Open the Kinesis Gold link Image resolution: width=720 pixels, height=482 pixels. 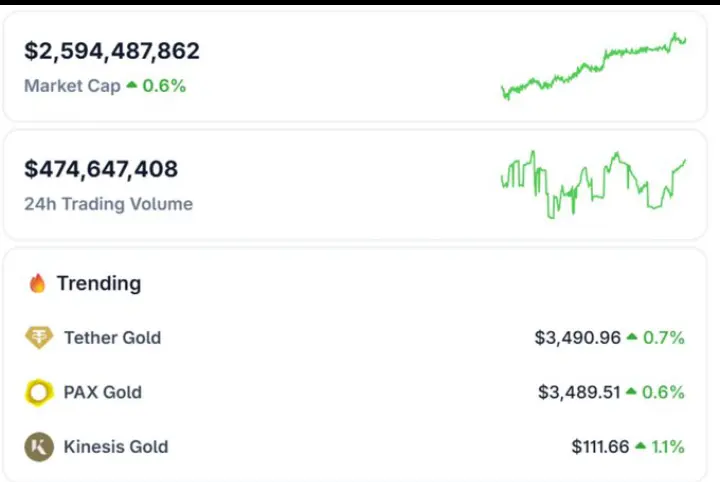115,447
